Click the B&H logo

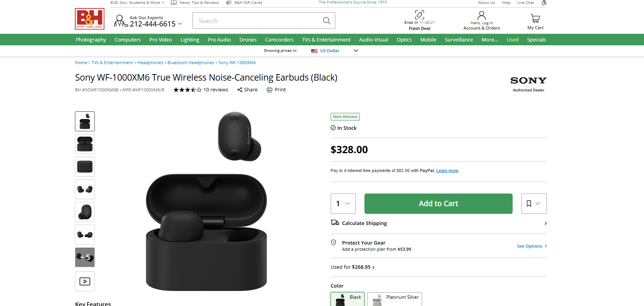tap(89, 19)
